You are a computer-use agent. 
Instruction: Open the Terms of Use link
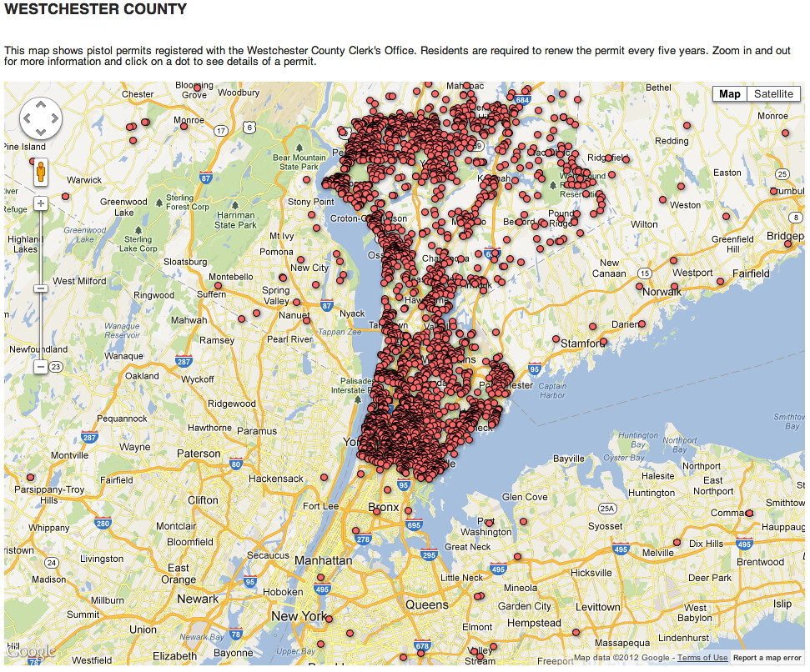[x=702, y=658]
